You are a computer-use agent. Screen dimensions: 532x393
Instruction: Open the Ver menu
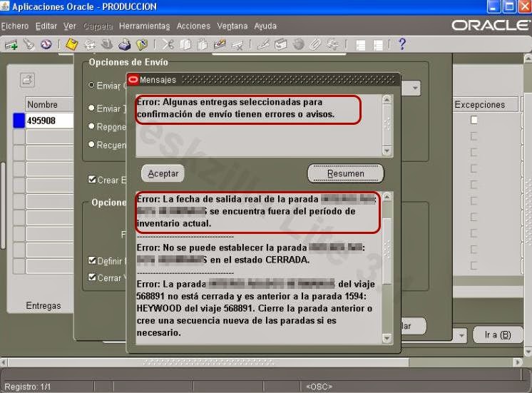(70, 26)
